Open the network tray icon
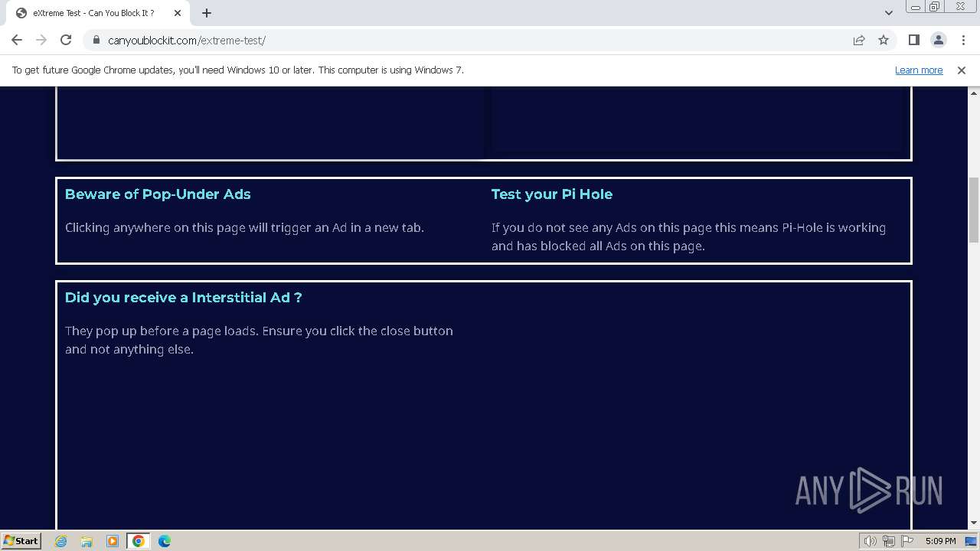This screenshot has height=551, width=980. [888, 541]
